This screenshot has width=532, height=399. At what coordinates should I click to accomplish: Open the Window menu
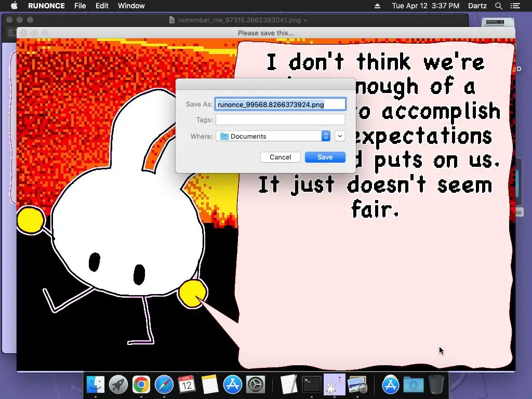tap(131, 6)
